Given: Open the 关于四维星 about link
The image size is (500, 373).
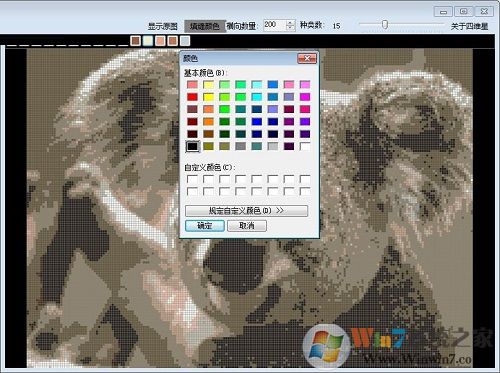Looking at the screenshot, I should tap(469, 26).
